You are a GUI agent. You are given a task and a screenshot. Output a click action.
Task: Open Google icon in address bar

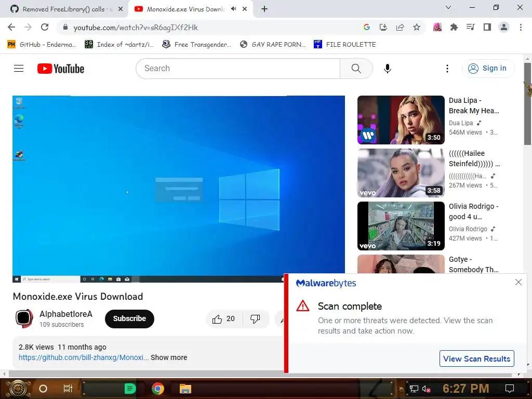point(366,28)
